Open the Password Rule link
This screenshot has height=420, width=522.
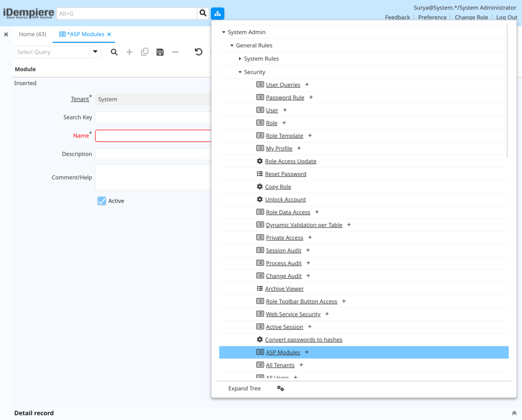click(285, 97)
